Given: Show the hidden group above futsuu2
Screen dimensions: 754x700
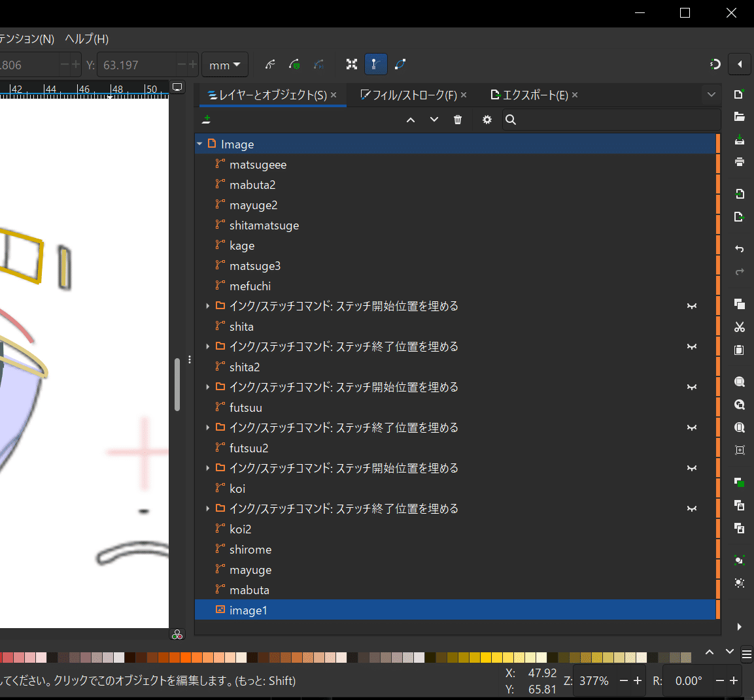Looking at the screenshot, I should [x=692, y=428].
